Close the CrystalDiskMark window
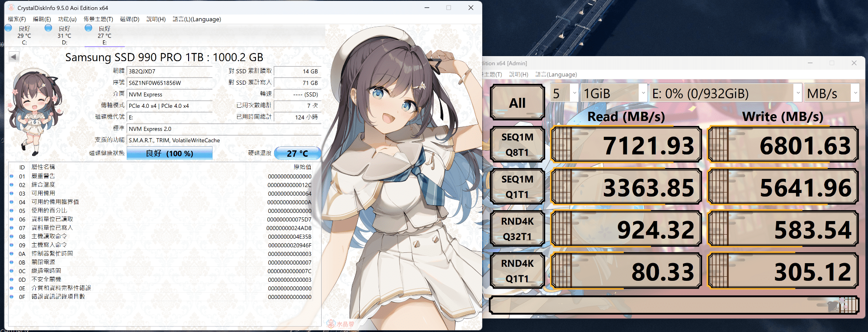Screen dimensions: 868x332 tap(854, 63)
